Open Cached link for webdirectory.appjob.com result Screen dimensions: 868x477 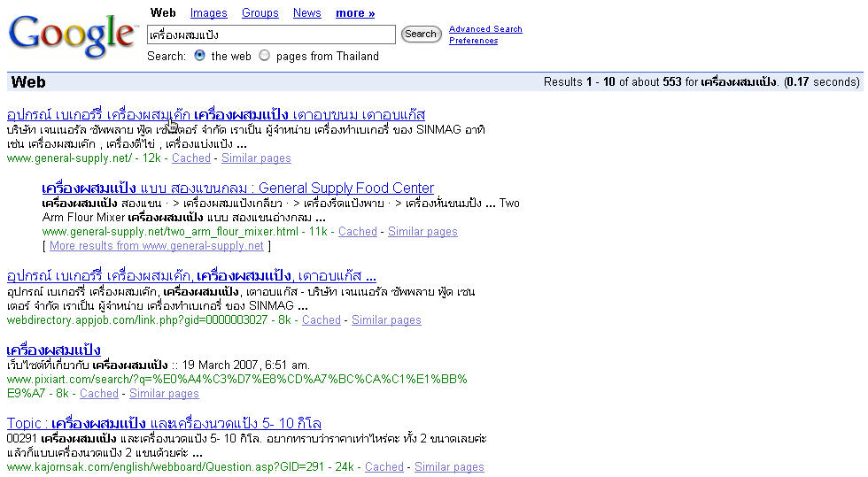coord(321,319)
